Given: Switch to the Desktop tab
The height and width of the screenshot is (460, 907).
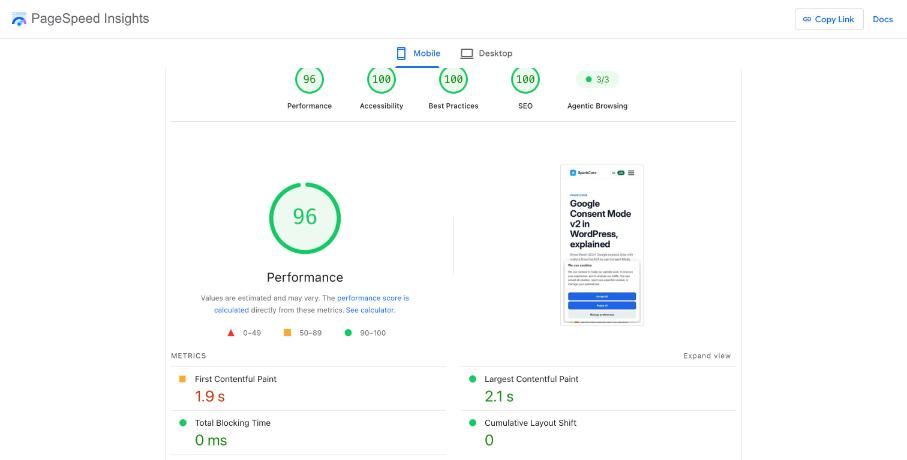Looking at the screenshot, I should pyautogui.click(x=486, y=53).
